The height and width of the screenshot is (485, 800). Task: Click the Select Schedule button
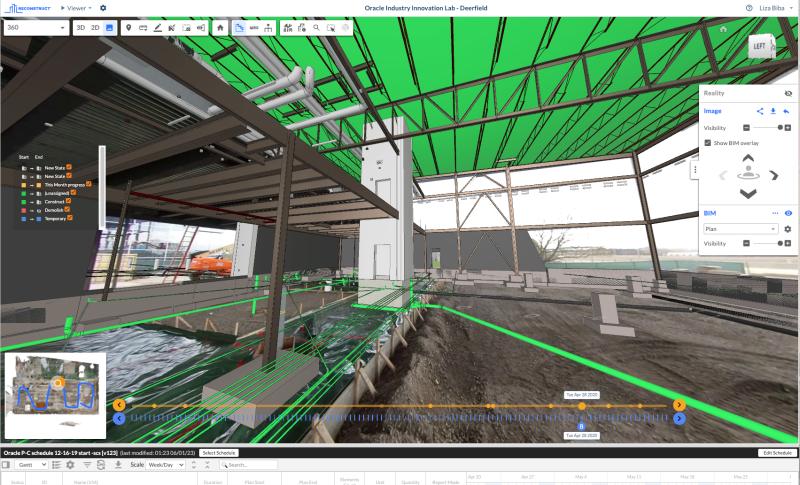pyautogui.click(x=218, y=453)
